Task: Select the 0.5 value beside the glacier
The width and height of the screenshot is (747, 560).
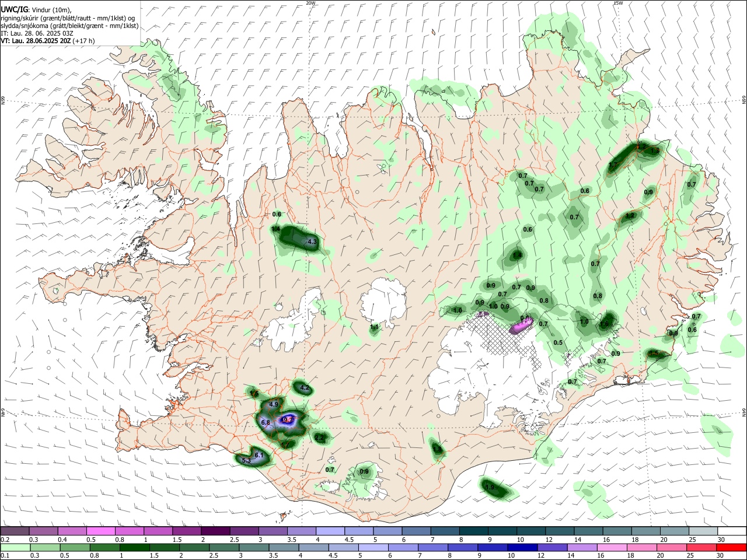Action: (x=558, y=343)
